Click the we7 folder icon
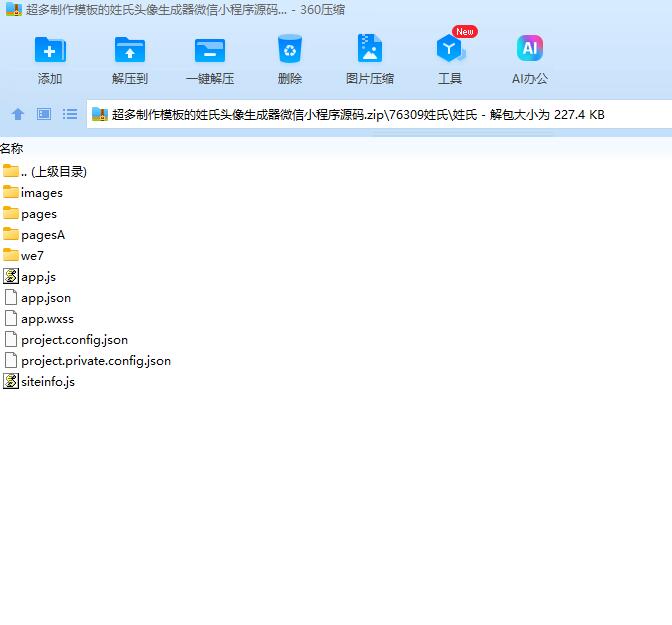 click(11, 255)
